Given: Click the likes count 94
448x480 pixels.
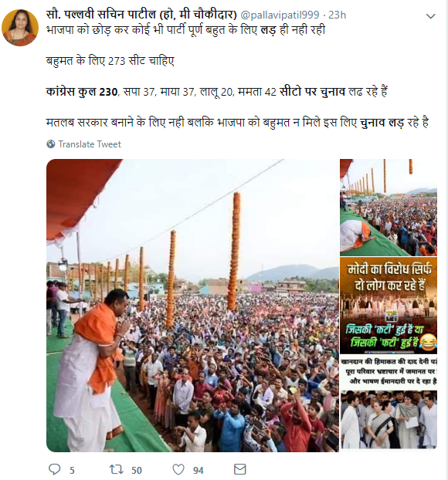Looking at the screenshot, I should [199, 470].
